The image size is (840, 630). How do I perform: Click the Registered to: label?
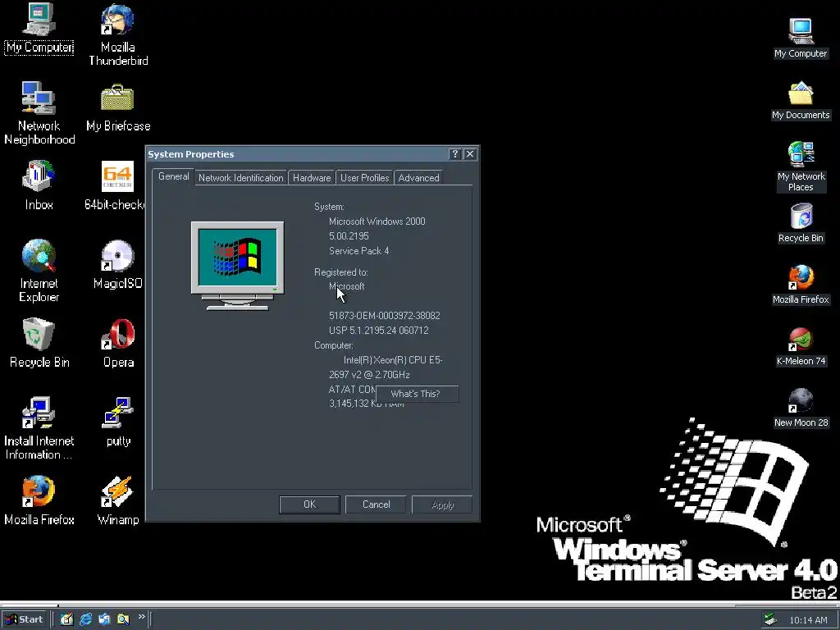(340, 272)
